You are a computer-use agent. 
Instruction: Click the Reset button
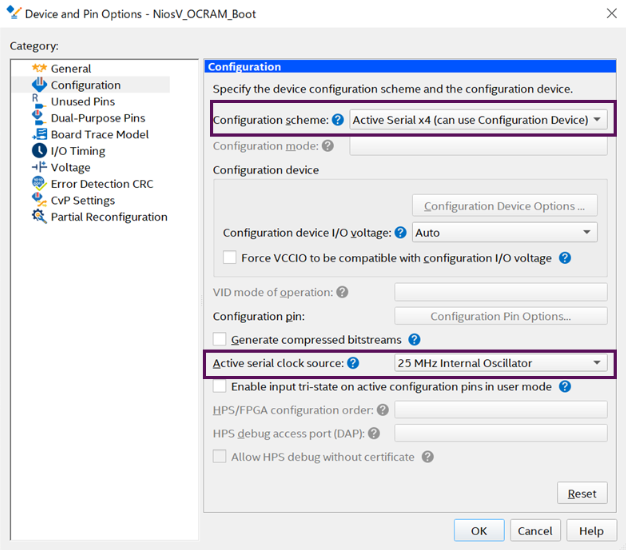click(582, 493)
